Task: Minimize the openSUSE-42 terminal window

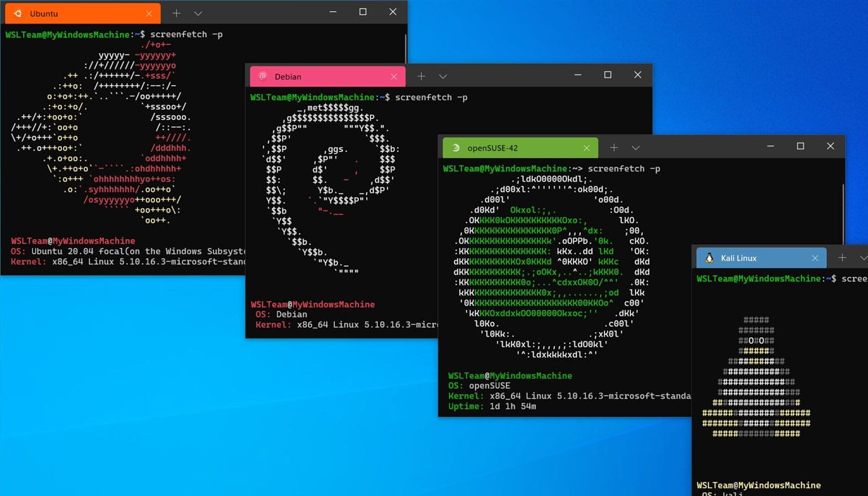Action: (771, 146)
